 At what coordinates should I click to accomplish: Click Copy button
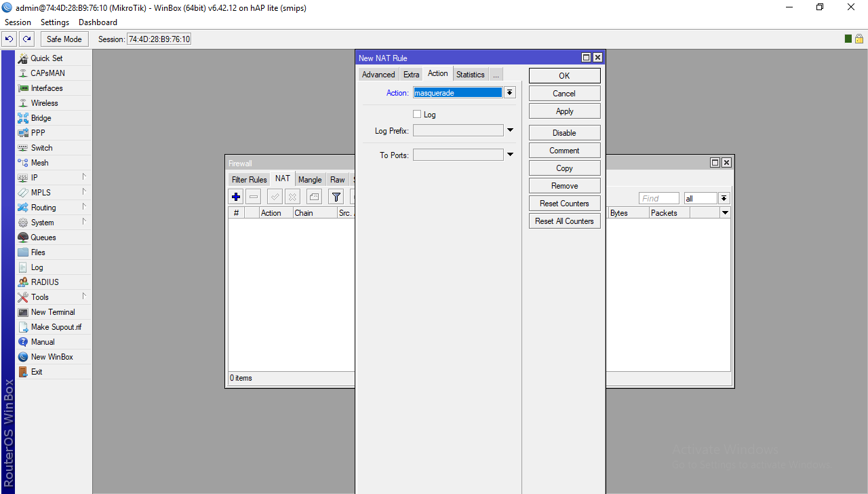(564, 168)
